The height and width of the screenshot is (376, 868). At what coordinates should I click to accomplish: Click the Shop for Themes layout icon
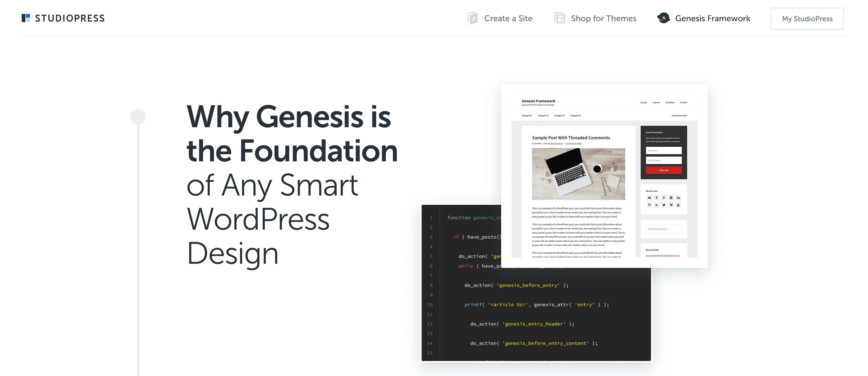click(x=560, y=18)
